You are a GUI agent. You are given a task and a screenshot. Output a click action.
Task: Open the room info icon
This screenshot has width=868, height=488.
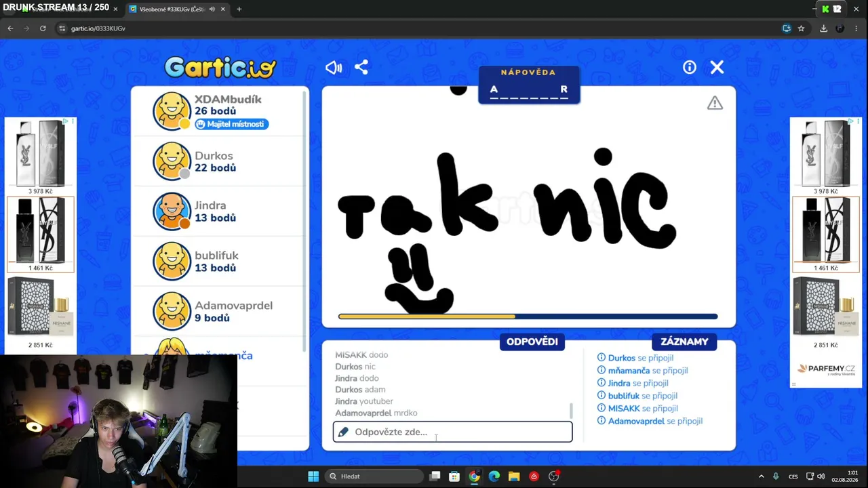click(x=690, y=67)
